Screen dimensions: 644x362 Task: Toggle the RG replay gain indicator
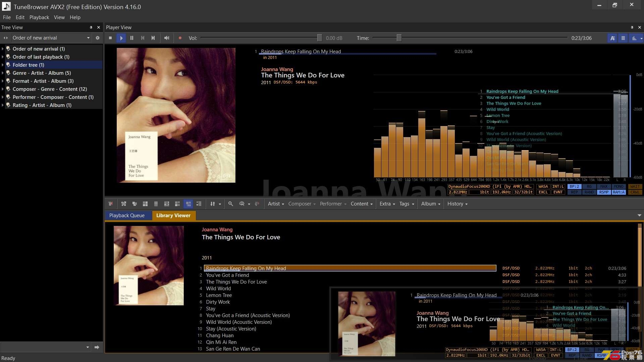coord(589,187)
